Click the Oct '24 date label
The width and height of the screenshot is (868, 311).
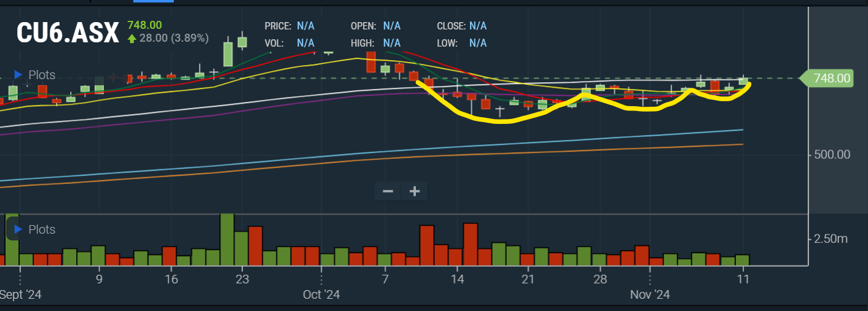point(321,294)
